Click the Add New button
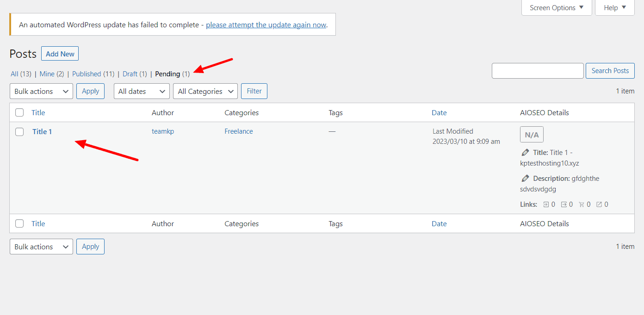The width and height of the screenshot is (644, 315). coord(60,54)
